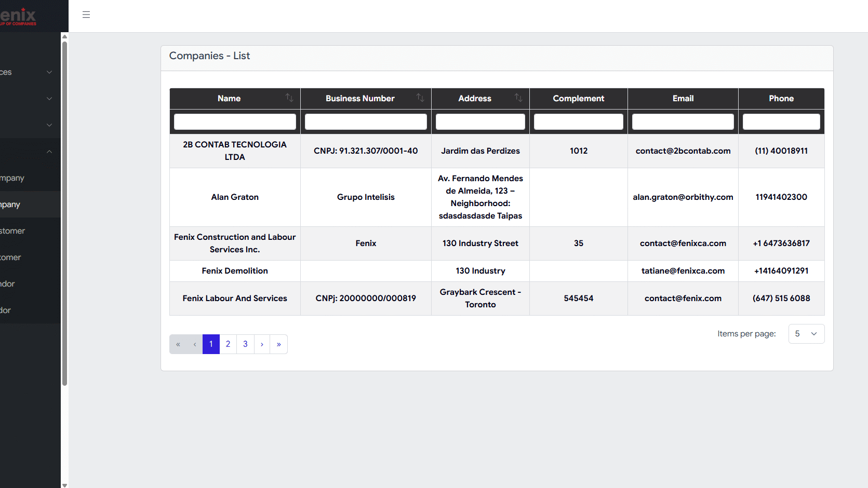Viewport: 868px width, 488px height.
Task: Click phone +1 6473636817
Action: point(781,243)
